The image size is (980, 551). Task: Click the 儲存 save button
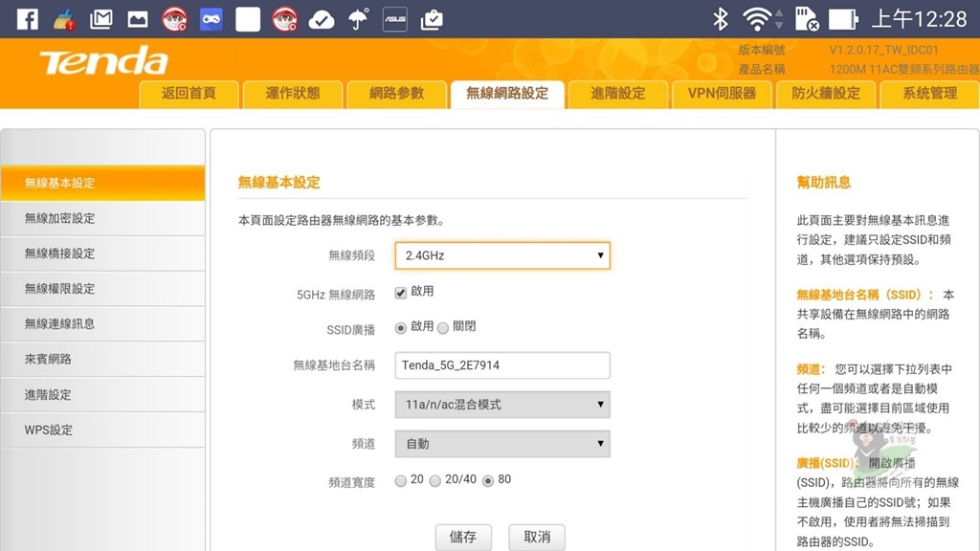(463, 538)
